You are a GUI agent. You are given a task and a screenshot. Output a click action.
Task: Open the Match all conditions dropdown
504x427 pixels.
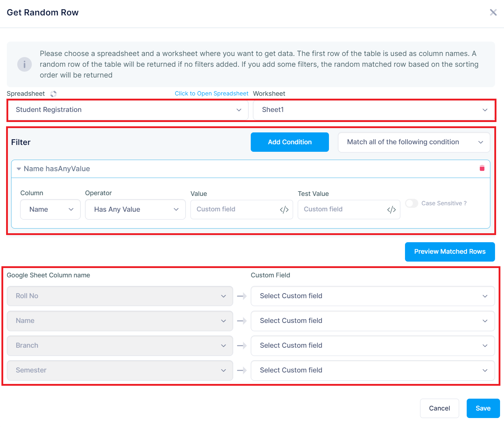coord(414,142)
